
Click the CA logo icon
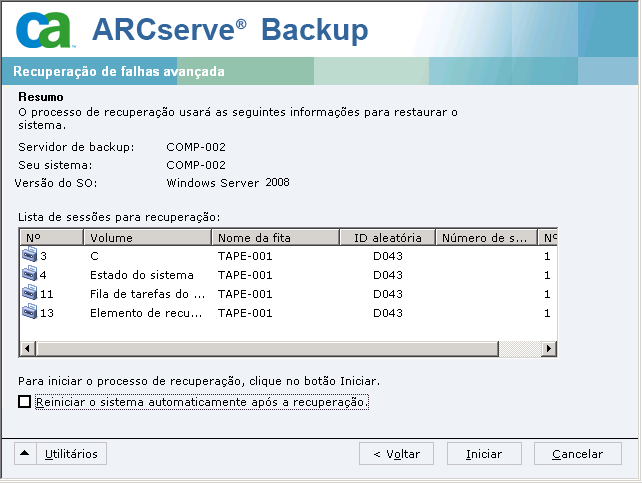pos(45,31)
